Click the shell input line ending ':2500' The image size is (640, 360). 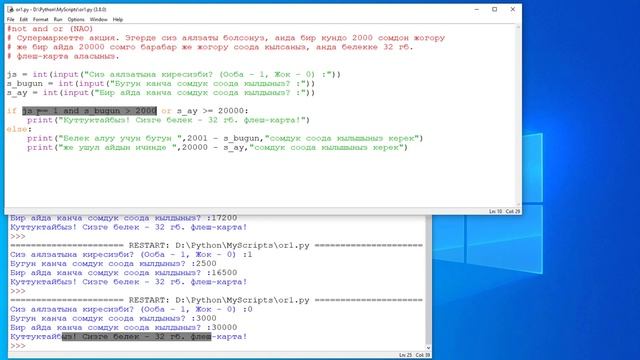pyautogui.click(x=113, y=264)
